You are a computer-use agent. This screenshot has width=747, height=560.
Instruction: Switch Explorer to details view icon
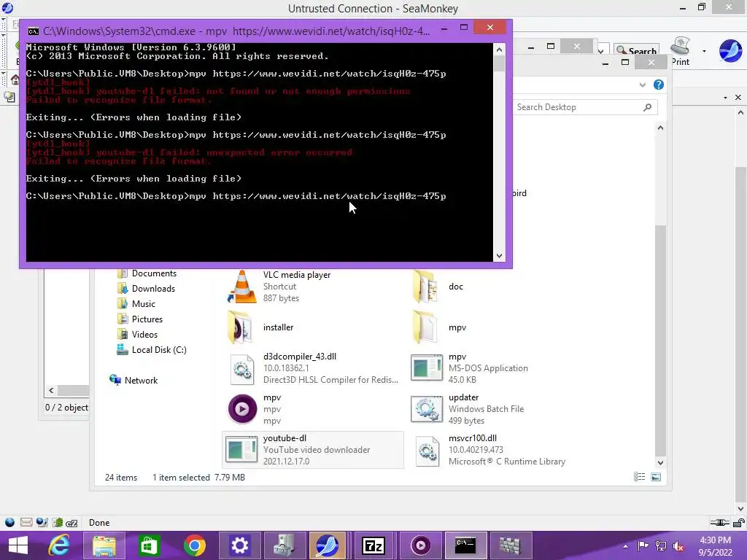click(639, 477)
